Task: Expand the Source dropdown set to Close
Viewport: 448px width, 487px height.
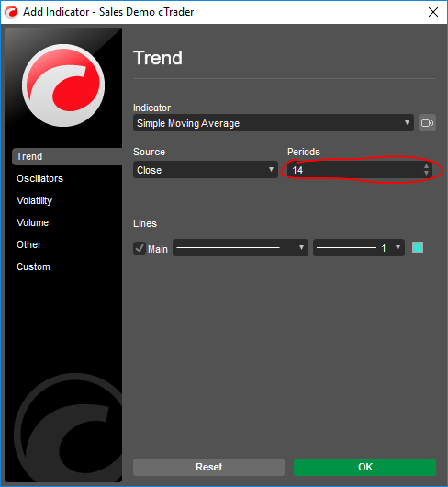Action: point(206,170)
